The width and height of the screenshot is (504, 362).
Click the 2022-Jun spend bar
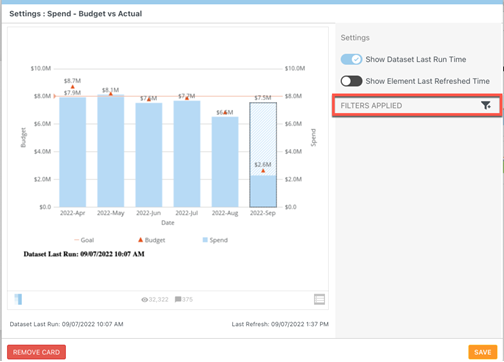pyautogui.click(x=149, y=155)
